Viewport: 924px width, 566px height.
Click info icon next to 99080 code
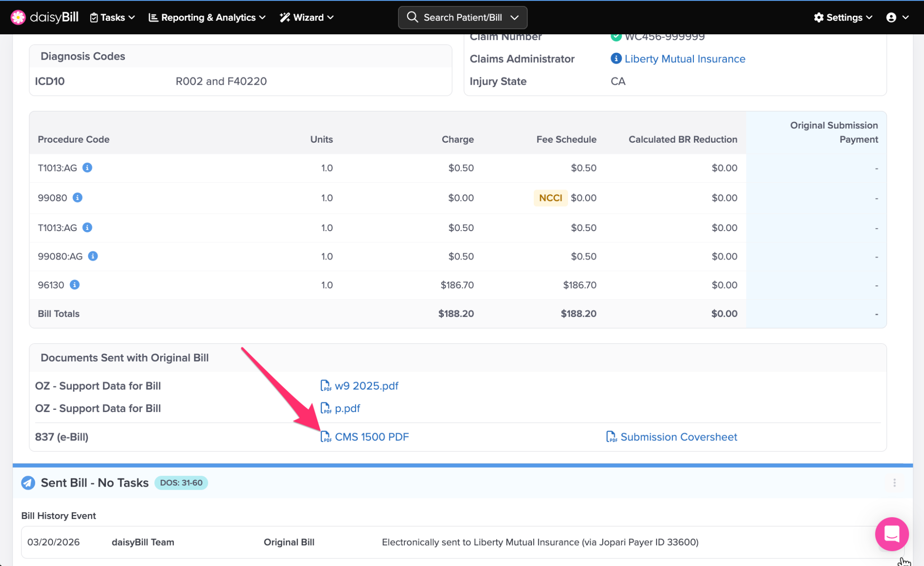tap(78, 198)
